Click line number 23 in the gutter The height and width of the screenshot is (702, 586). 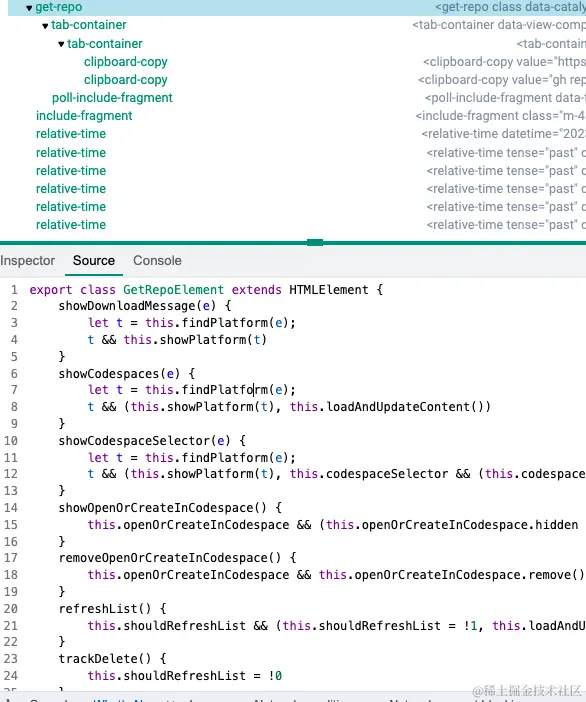(x=11, y=659)
